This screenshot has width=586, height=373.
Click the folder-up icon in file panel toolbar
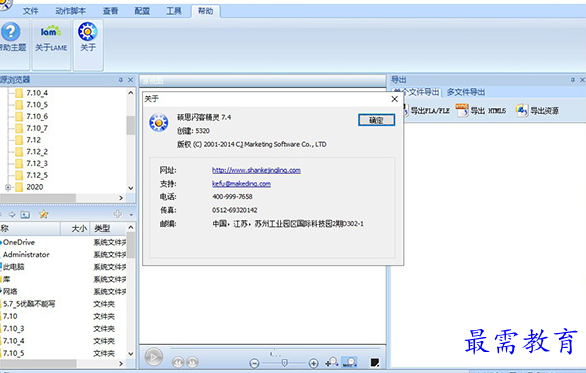click(x=25, y=215)
